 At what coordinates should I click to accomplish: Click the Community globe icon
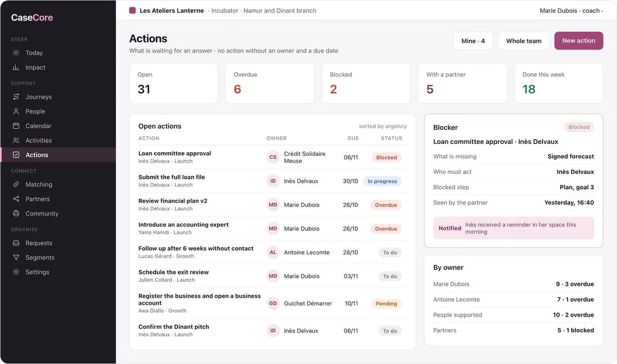tap(16, 213)
